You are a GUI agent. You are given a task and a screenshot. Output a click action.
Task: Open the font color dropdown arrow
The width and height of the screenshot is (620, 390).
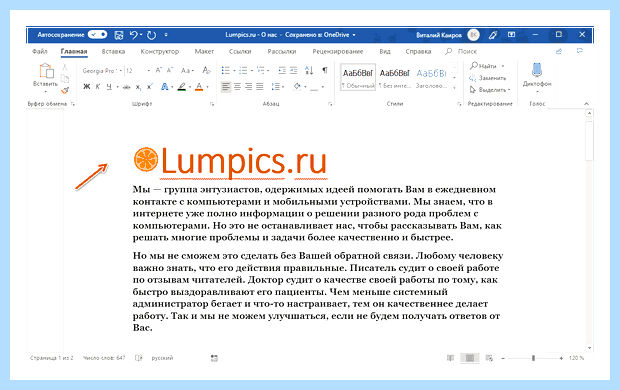(x=207, y=87)
